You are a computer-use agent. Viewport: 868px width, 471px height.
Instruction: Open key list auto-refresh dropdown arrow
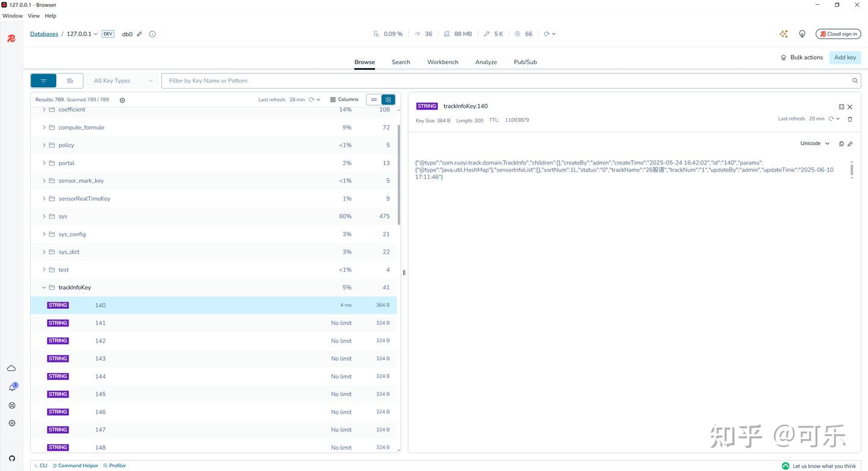(318, 100)
